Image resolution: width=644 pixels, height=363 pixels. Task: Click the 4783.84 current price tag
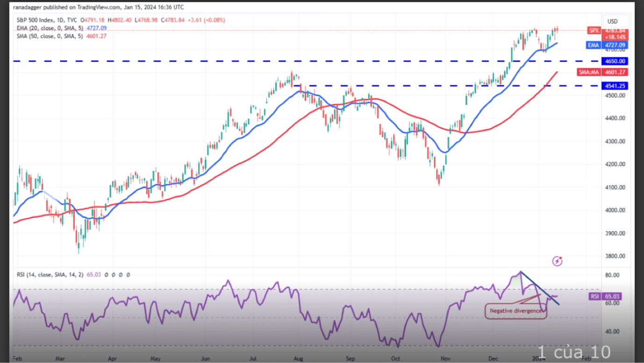(x=616, y=31)
